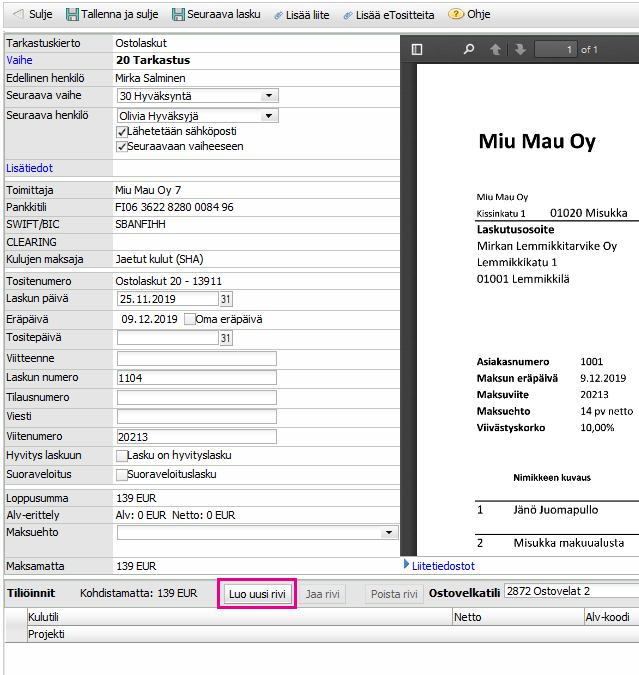Click Lisää eTositteita toolbar item
Screen dimensions: 639x675
click(389, 15)
